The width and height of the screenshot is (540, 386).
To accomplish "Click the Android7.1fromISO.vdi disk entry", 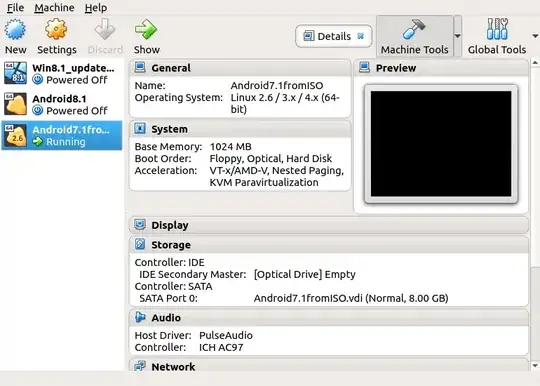I will point(351,298).
